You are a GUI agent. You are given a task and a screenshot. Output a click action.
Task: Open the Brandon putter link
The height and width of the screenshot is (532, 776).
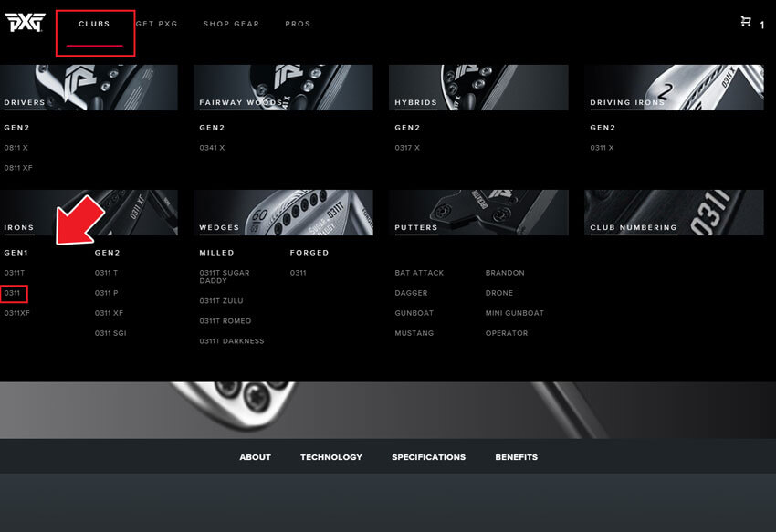click(x=505, y=273)
